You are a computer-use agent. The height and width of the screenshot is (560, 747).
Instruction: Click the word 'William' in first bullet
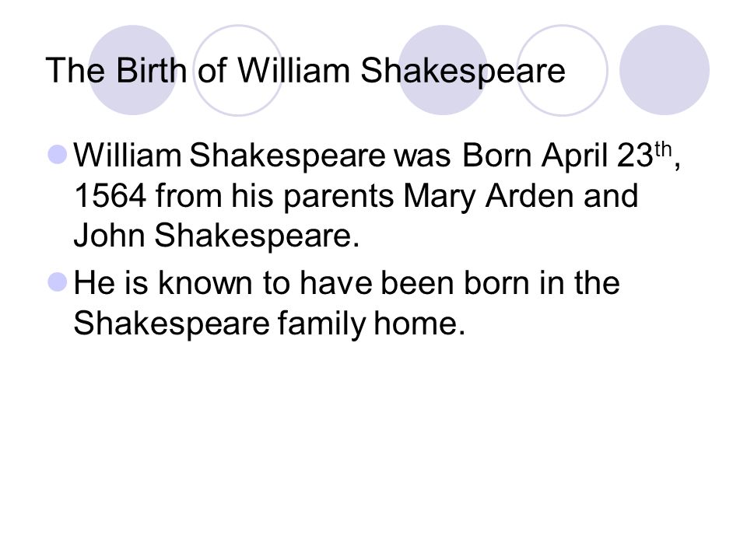(x=127, y=156)
